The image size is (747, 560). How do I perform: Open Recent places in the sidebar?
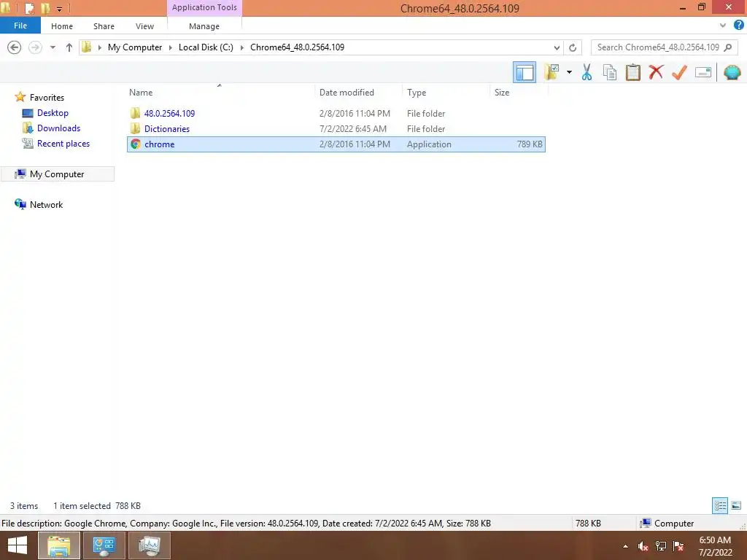[x=63, y=144]
